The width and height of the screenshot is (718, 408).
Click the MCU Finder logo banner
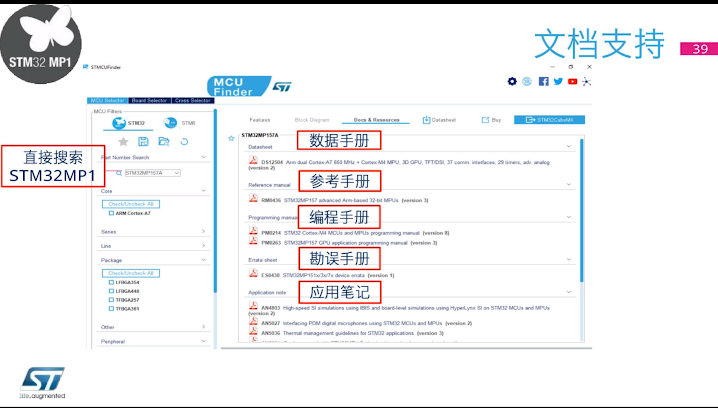coord(237,86)
